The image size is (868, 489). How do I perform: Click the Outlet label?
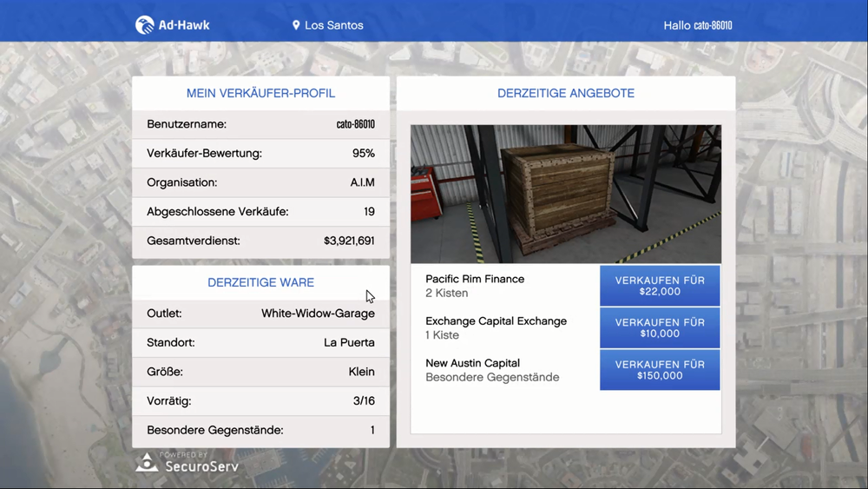[x=164, y=314]
